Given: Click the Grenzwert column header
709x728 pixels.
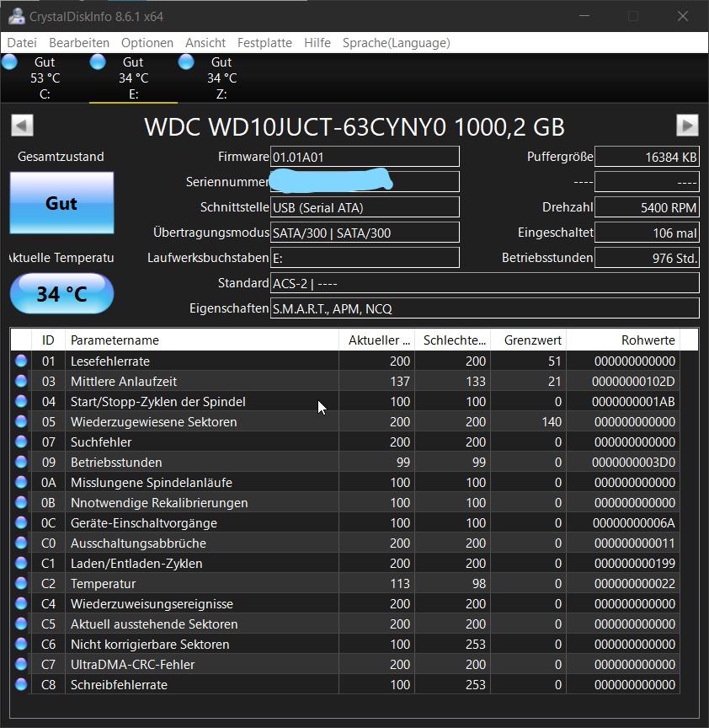Looking at the screenshot, I should click(529, 340).
